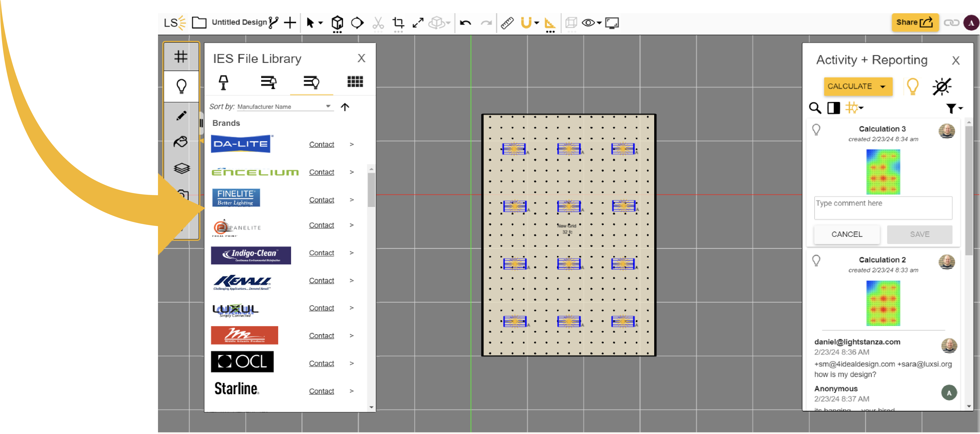Select the ruler measure tool

point(507,23)
